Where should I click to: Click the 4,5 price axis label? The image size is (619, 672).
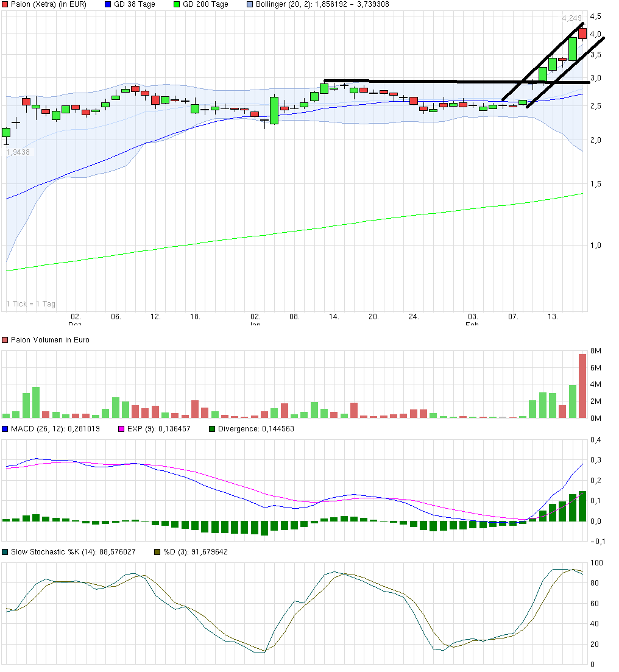point(595,16)
